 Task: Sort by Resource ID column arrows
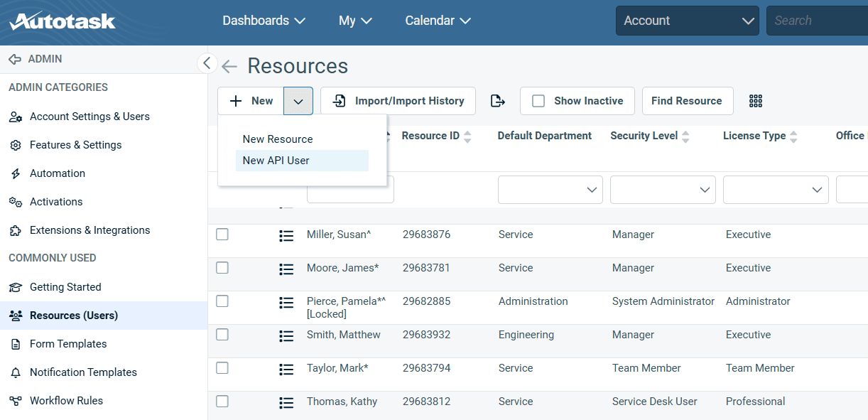point(467,136)
